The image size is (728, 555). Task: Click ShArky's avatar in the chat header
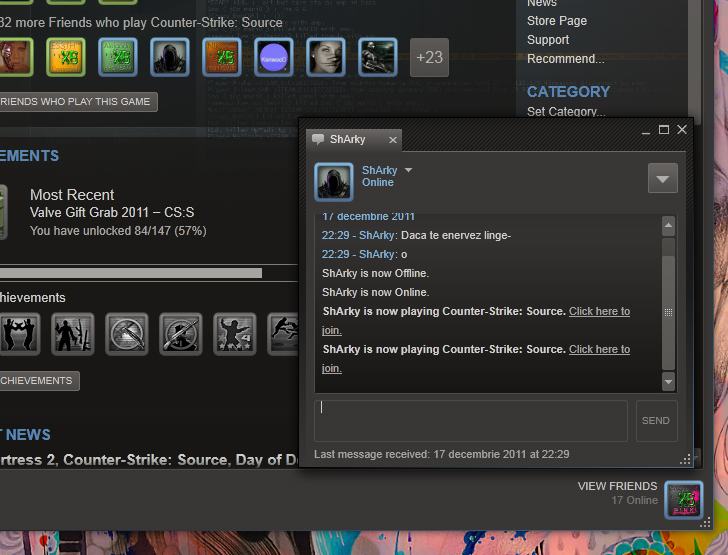334,182
